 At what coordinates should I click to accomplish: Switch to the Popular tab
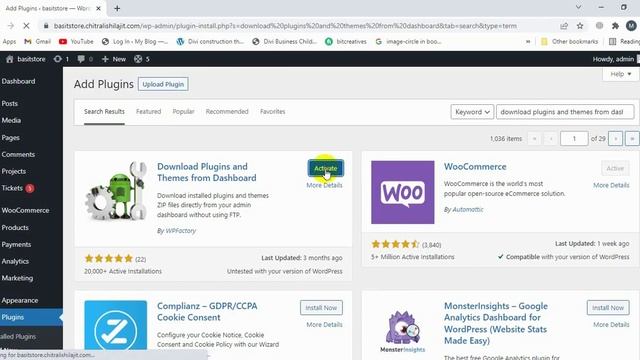click(183, 111)
